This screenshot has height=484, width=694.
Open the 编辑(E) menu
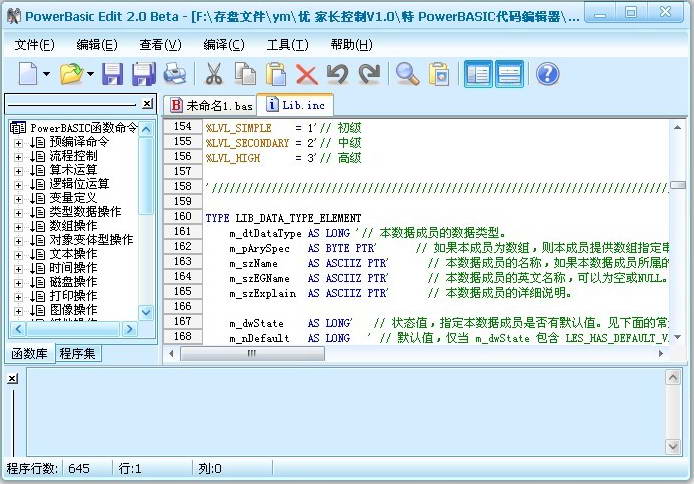tap(97, 45)
